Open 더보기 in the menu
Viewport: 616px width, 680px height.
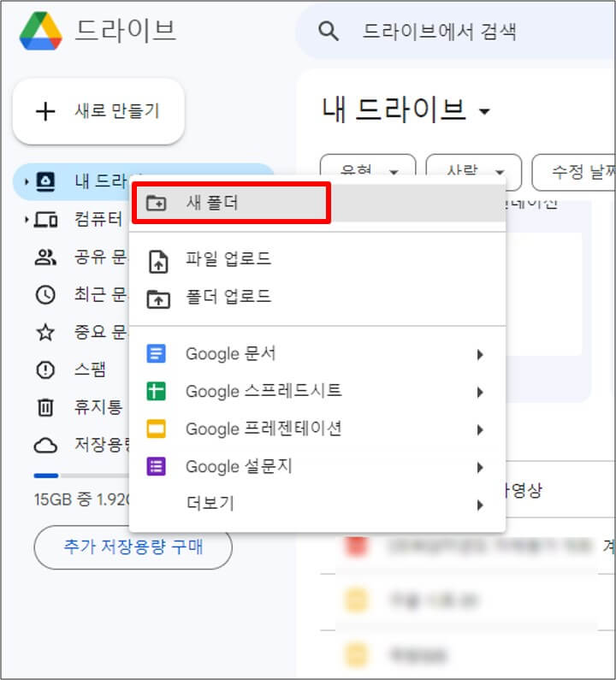click(317, 505)
